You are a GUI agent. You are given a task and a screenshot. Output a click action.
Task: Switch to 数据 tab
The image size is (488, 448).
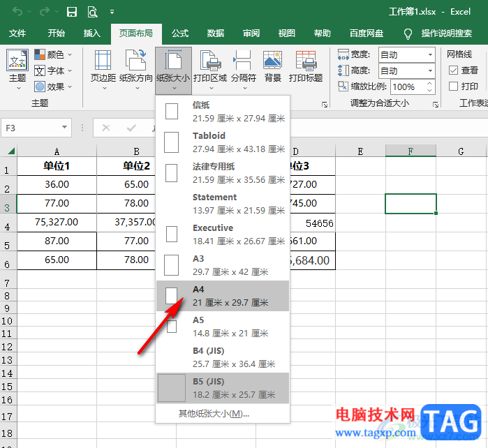tap(216, 33)
